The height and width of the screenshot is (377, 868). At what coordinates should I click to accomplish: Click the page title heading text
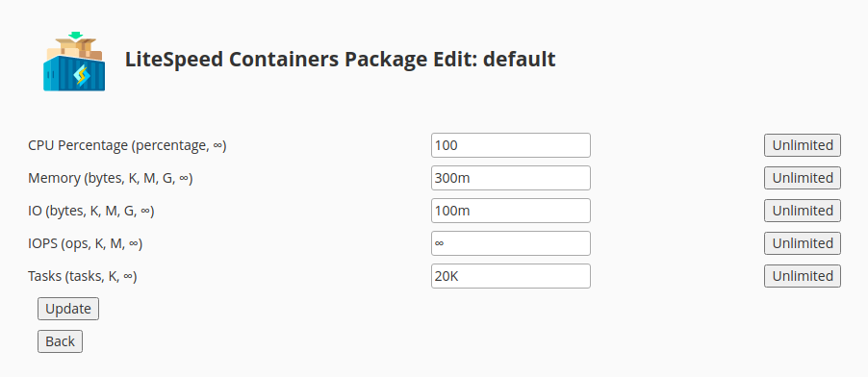[340, 59]
